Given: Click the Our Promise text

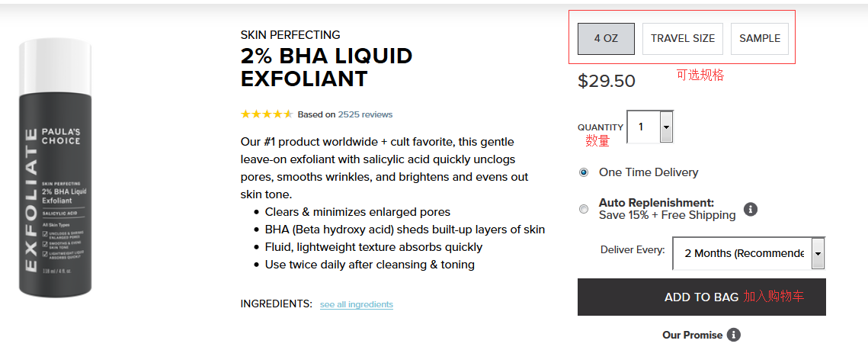Looking at the screenshot, I should point(692,335).
